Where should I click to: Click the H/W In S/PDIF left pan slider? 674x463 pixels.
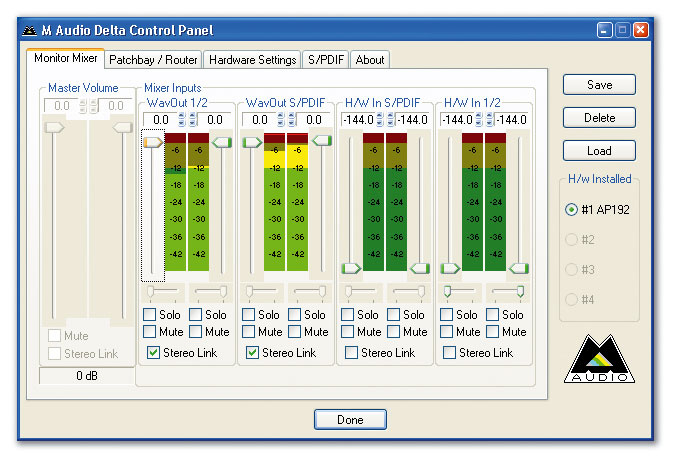pos(361,292)
